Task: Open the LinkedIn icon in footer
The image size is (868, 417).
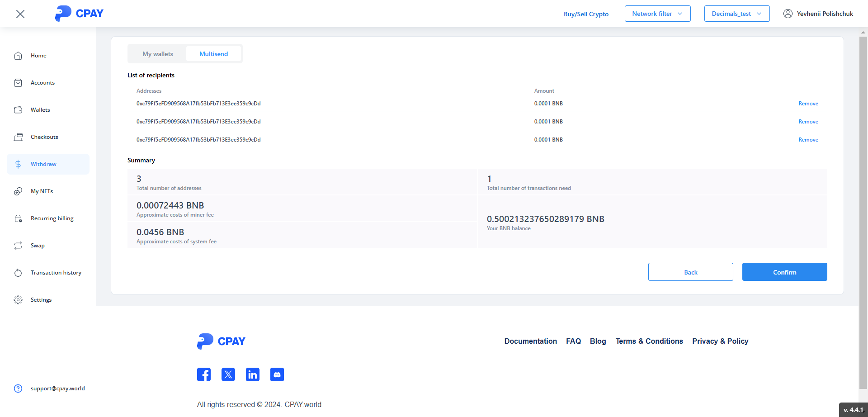Action: pos(253,374)
